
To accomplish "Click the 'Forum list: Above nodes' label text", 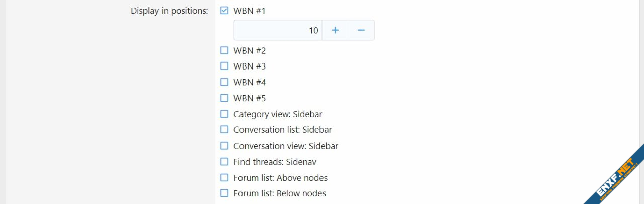I will [280, 178].
